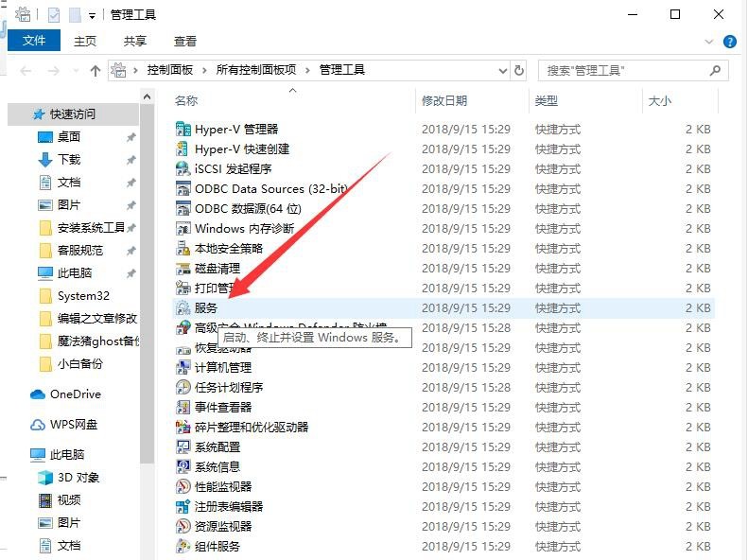This screenshot has height=560, width=748.
Task: Click the 服务 gear icon
Action: click(x=183, y=308)
